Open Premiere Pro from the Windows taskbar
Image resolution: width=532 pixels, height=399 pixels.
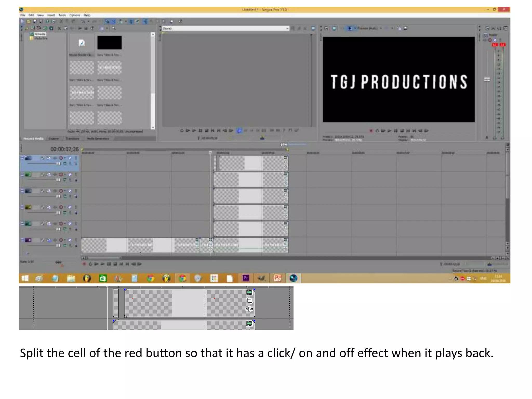point(246,278)
